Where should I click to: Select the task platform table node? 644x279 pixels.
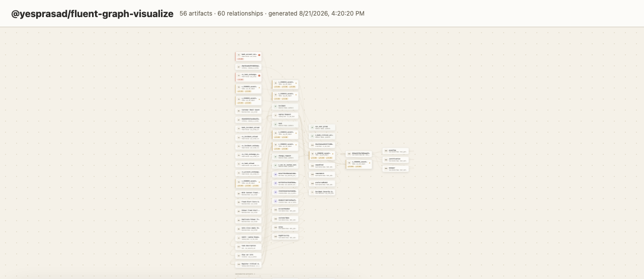click(285, 124)
